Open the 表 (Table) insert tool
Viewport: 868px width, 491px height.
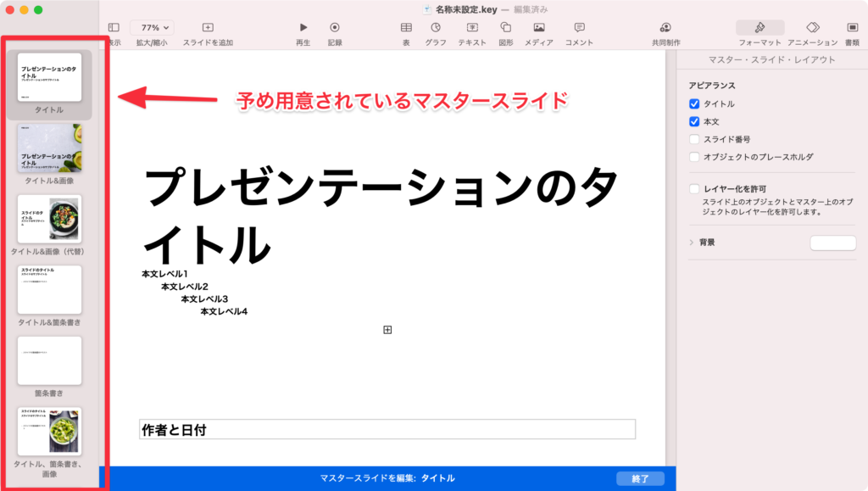click(407, 27)
